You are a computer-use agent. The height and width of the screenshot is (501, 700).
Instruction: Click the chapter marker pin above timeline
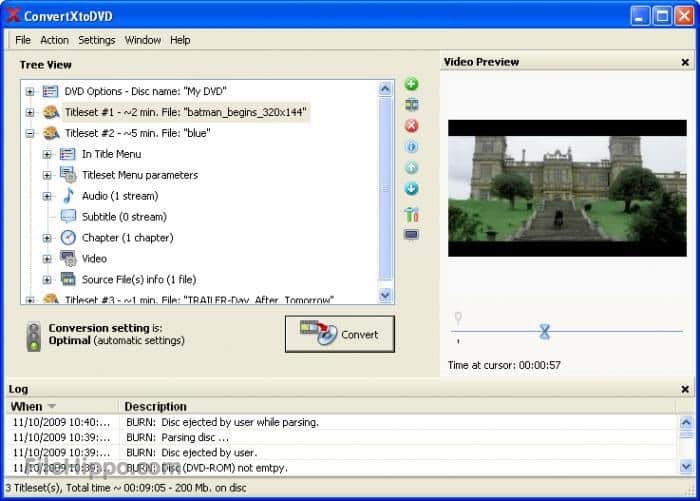tap(458, 317)
